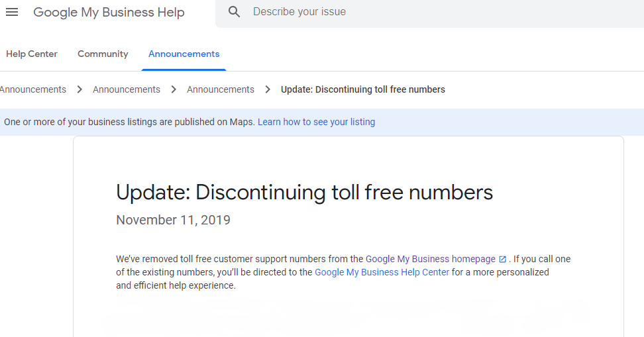Click the November 11, 2019 date text
The height and width of the screenshot is (337, 644).
[x=174, y=220]
